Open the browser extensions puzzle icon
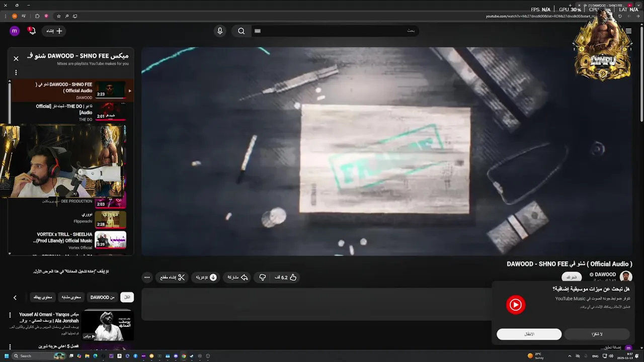This screenshot has width=644, height=362. 37,16
